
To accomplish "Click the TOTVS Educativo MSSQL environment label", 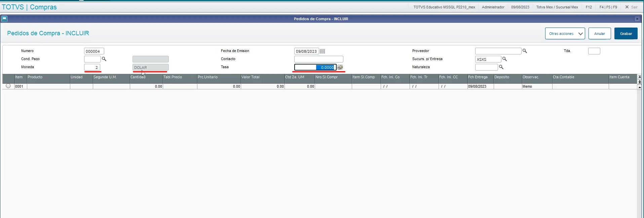I will coord(444,7).
